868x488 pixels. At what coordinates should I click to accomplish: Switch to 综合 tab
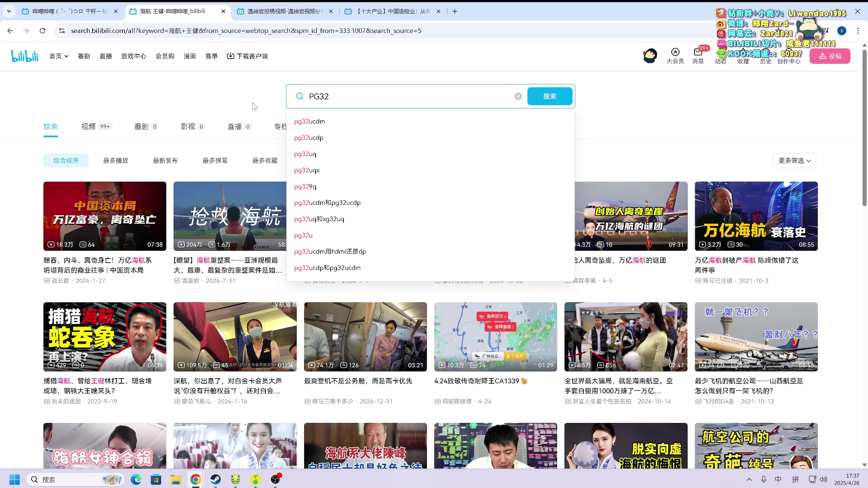(51, 126)
